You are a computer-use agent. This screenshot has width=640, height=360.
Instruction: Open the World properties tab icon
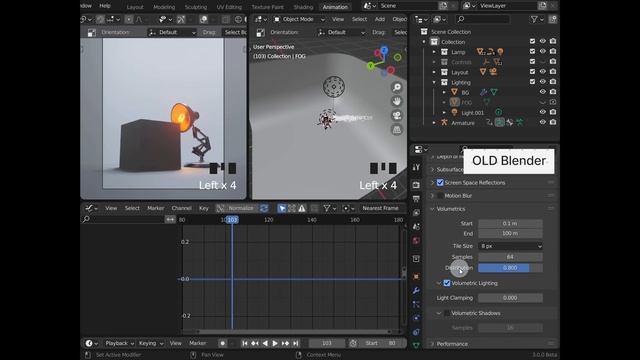coord(416,240)
